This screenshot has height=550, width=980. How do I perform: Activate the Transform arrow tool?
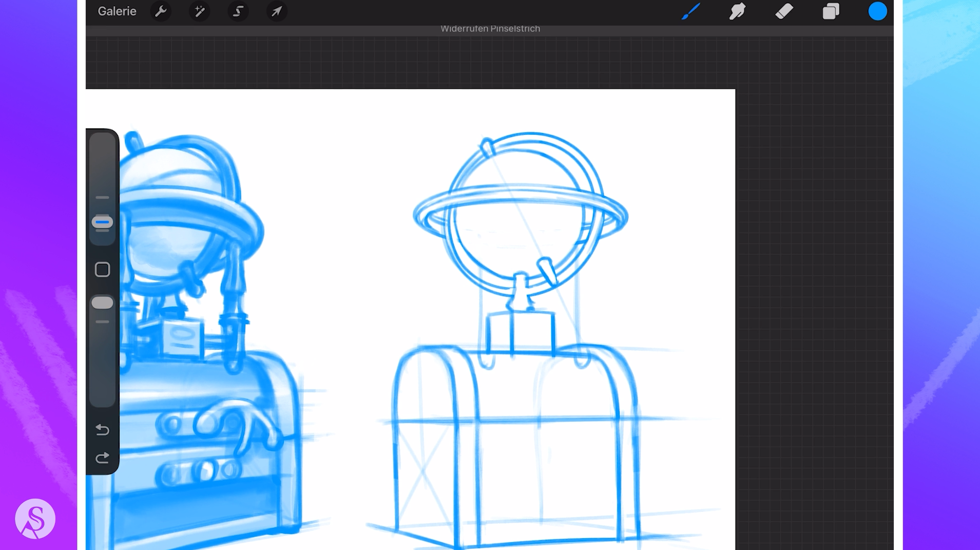[277, 11]
